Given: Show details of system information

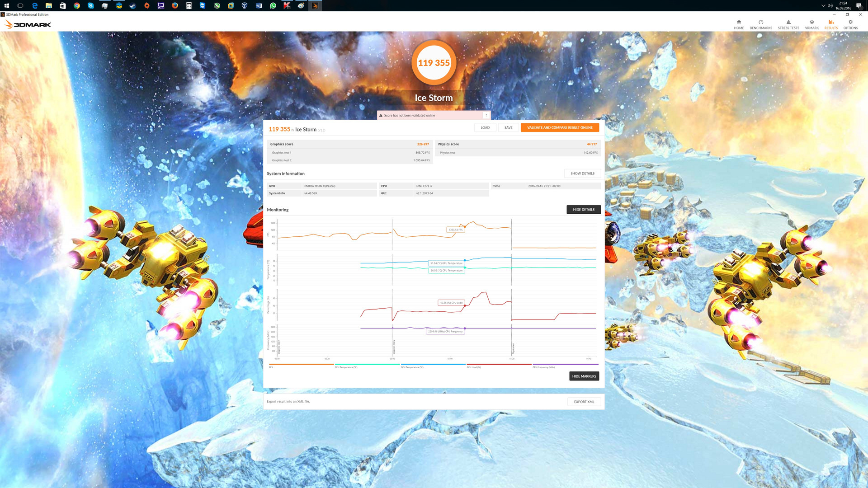Looking at the screenshot, I should 582,174.
